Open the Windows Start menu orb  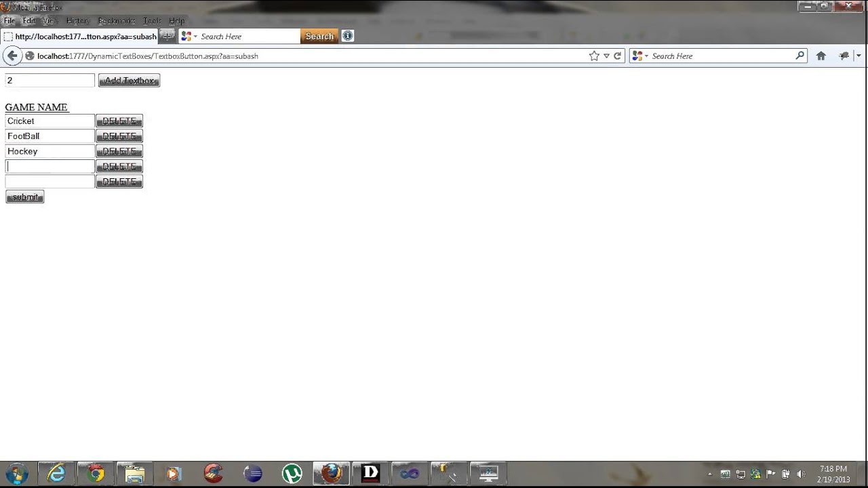click(16, 473)
